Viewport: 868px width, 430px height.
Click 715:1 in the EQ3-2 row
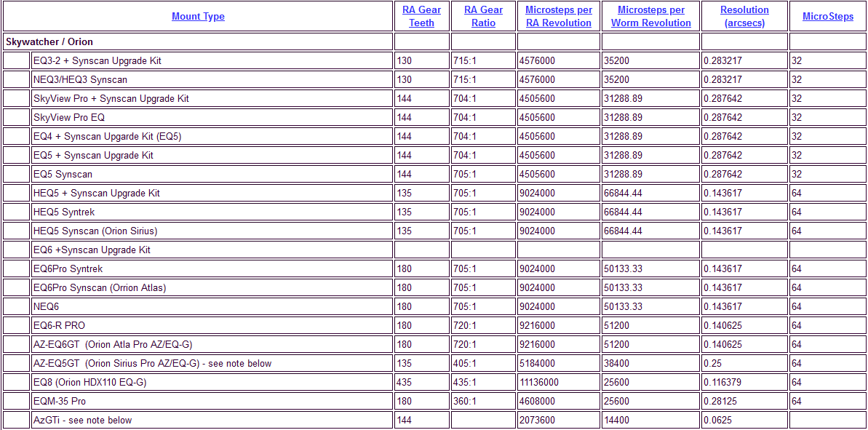[464, 61]
